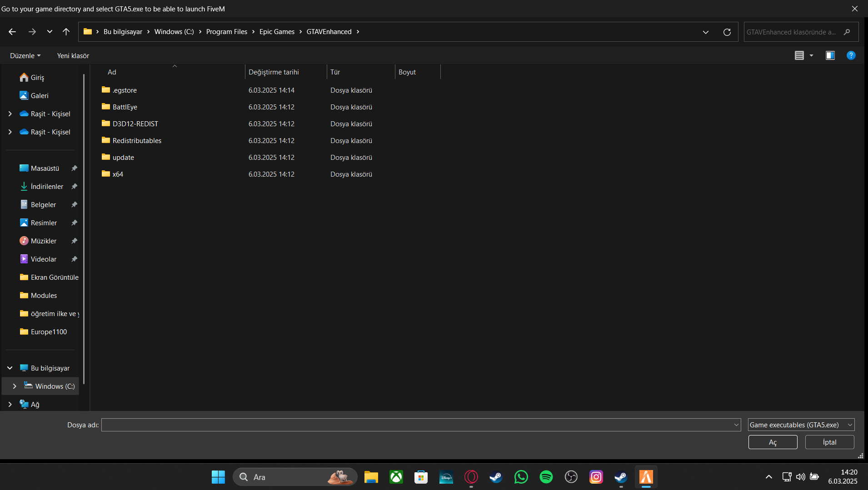This screenshot has width=868, height=490.
Task: Open OBS Studio from the taskbar
Action: [571, 477]
